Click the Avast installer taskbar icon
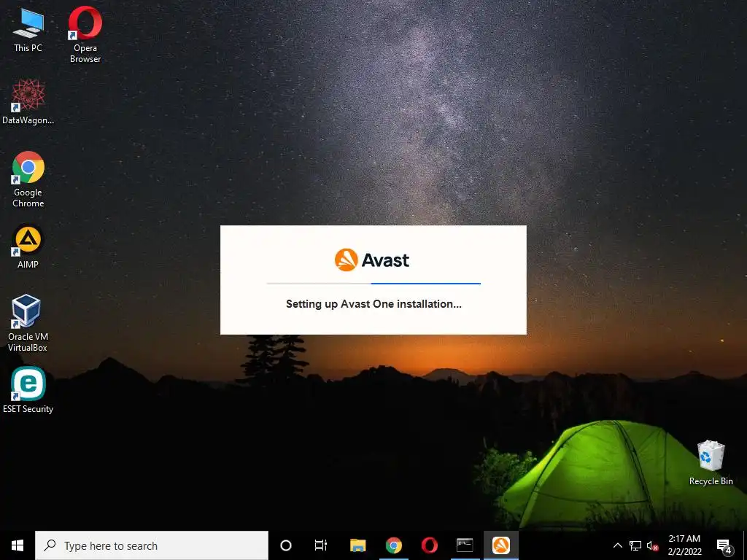The height and width of the screenshot is (560, 747). (501, 545)
